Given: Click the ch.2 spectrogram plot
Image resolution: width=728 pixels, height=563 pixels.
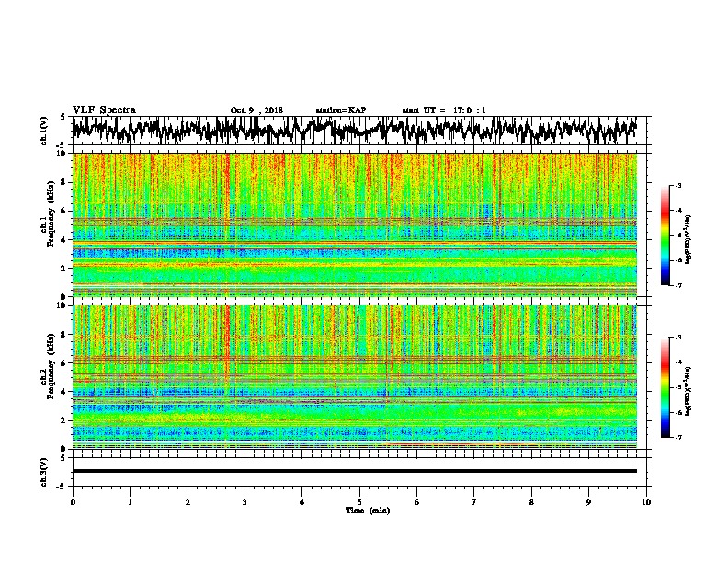Looking at the screenshot, I should 354,377.
